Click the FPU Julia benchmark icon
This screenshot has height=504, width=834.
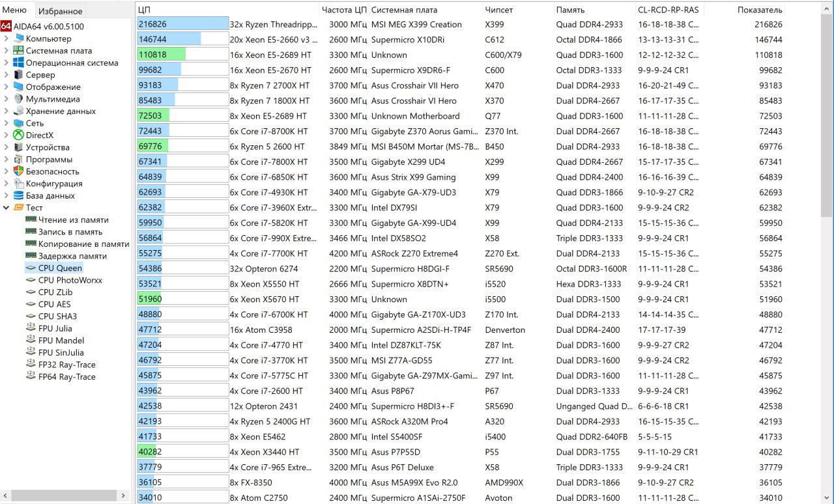click(31, 328)
